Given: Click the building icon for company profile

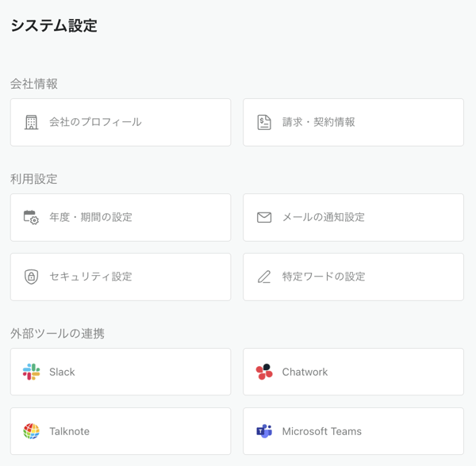Looking at the screenshot, I should point(31,122).
